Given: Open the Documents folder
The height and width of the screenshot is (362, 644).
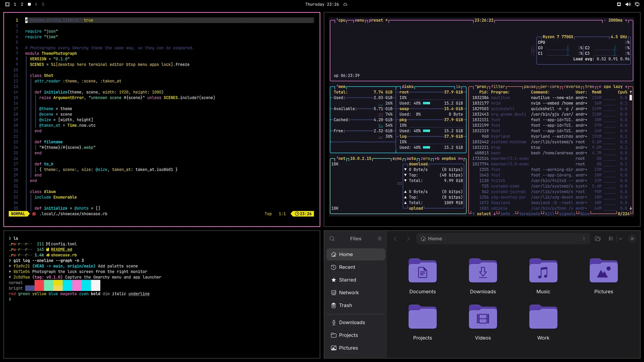Looking at the screenshot, I should 423,277.
